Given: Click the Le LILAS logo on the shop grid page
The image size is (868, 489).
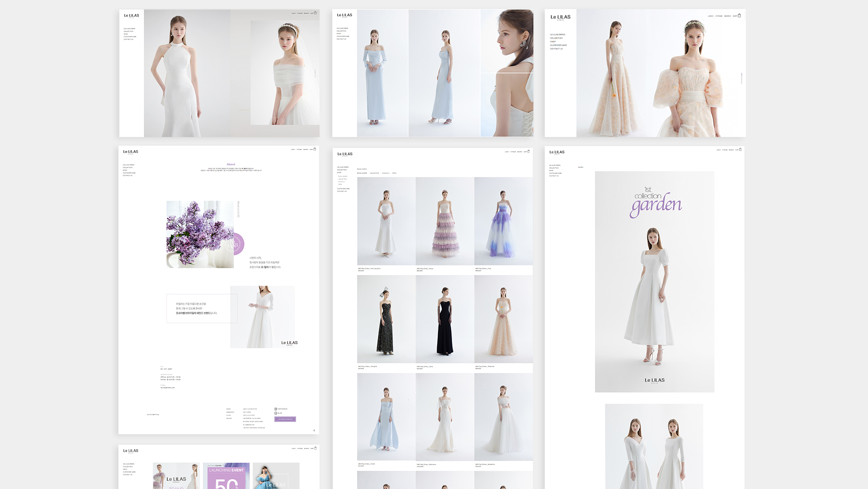Looking at the screenshot, I should tap(345, 154).
